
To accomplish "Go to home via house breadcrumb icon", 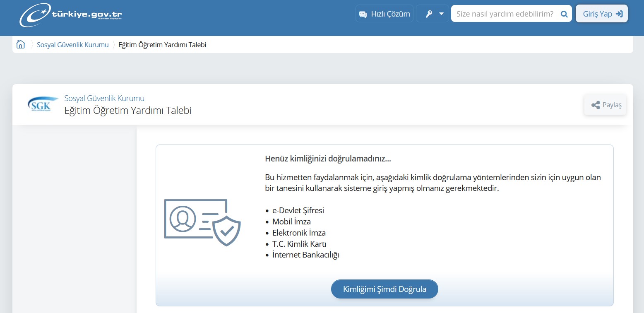I will point(21,44).
